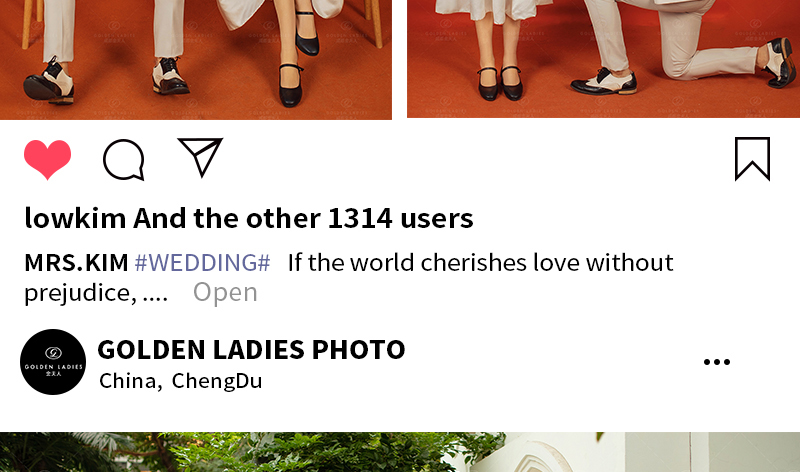The height and width of the screenshot is (472, 800).
Task: Open the left photo with the seated couple's shoes
Action: [x=196, y=60]
